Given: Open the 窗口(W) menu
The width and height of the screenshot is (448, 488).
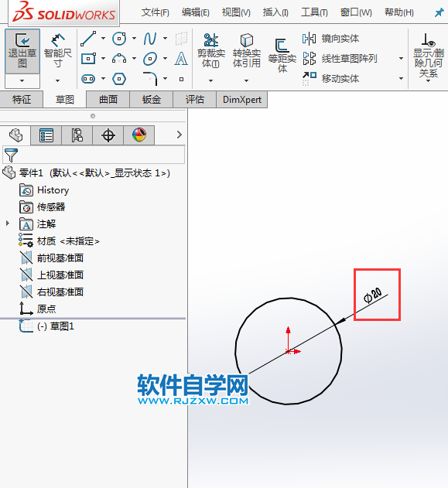Looking at the screenshot, I should pyautogui.click(x=356, y=12).
